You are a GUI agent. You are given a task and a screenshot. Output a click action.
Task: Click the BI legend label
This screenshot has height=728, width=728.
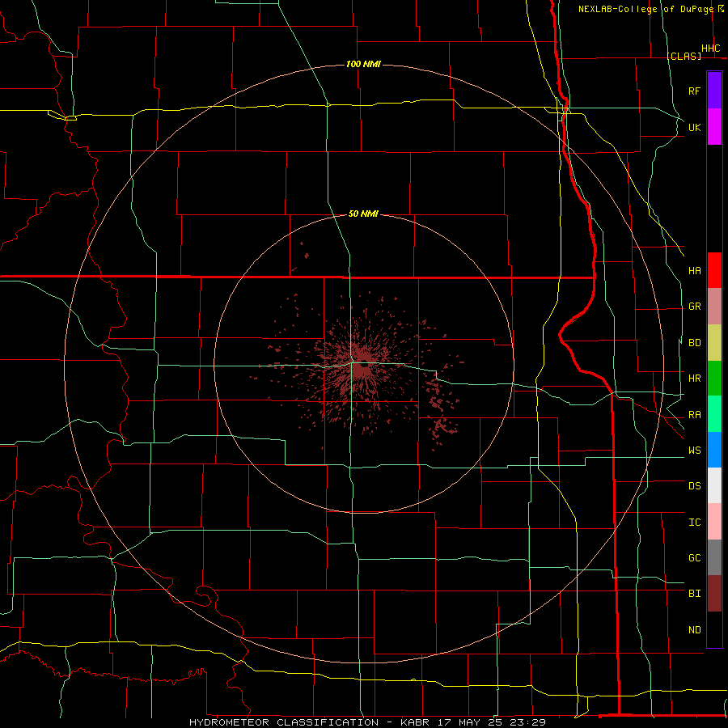(694, 594)
